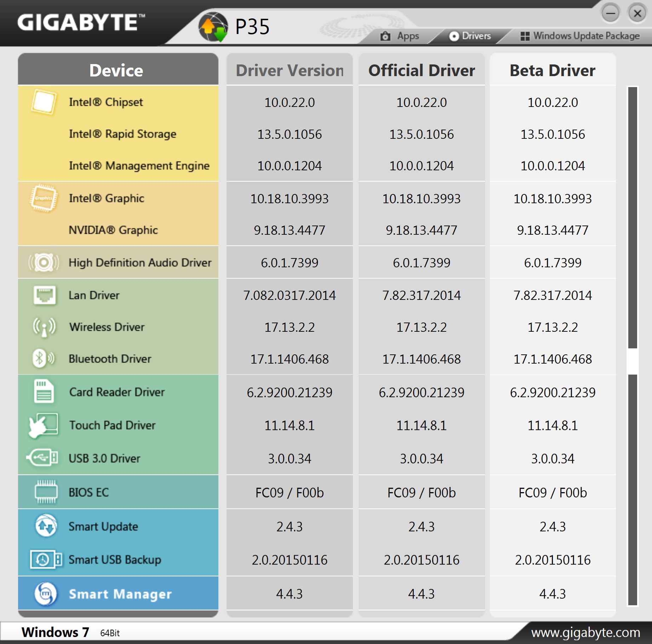
Task: Open the Apps tab
Action: pos(400,36)
